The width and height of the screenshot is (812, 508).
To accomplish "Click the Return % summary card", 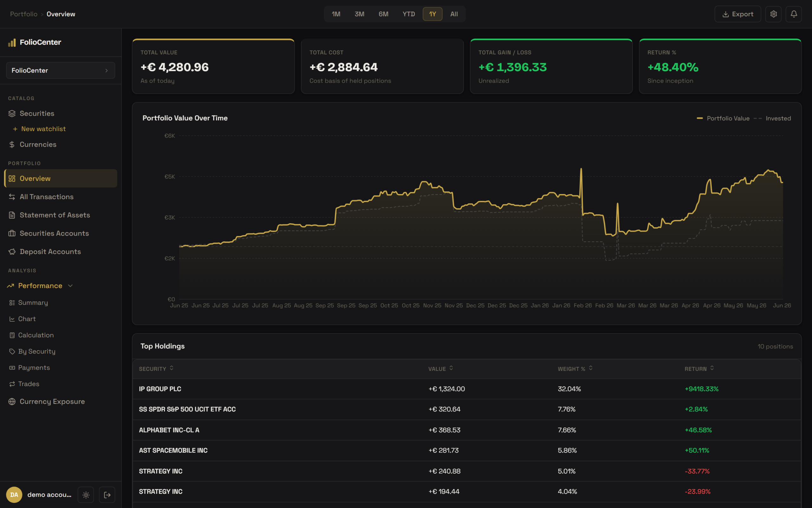I will (x=720, y=66).
